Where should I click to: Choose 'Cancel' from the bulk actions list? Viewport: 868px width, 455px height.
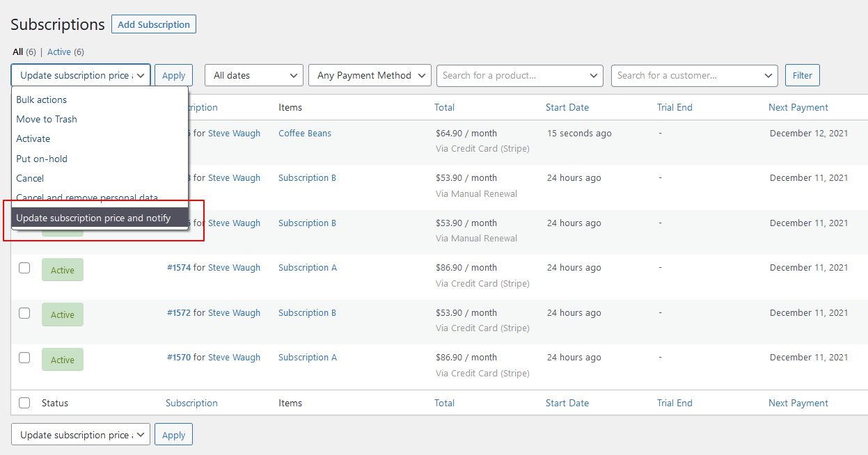pos(30,177)
